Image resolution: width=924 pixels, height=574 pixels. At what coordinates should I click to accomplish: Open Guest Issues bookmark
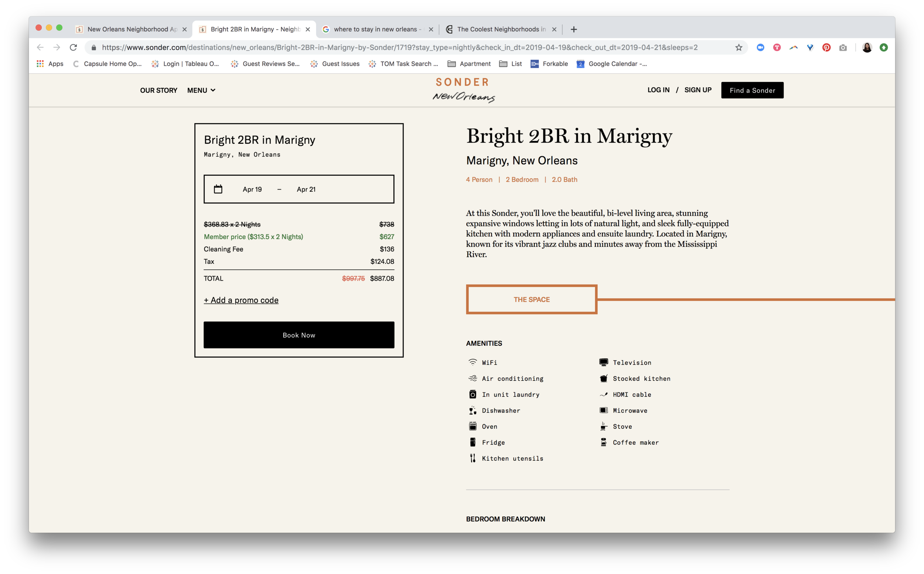(334, 64)
